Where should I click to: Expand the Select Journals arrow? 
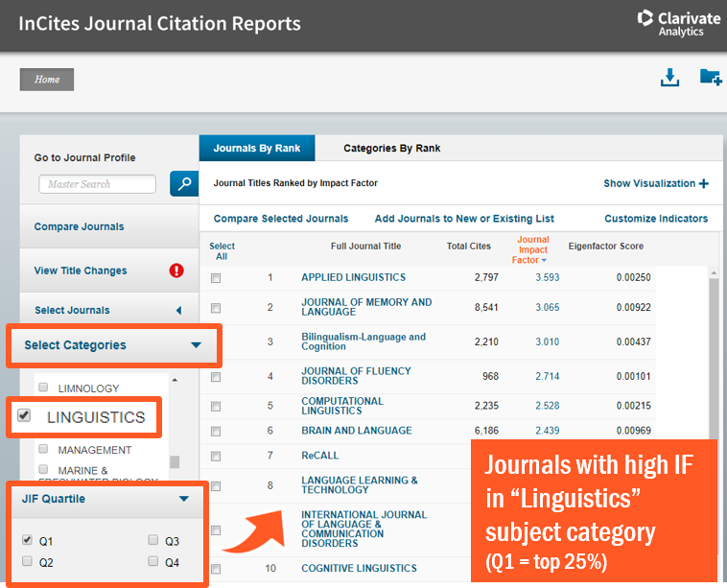pos(179,310)
